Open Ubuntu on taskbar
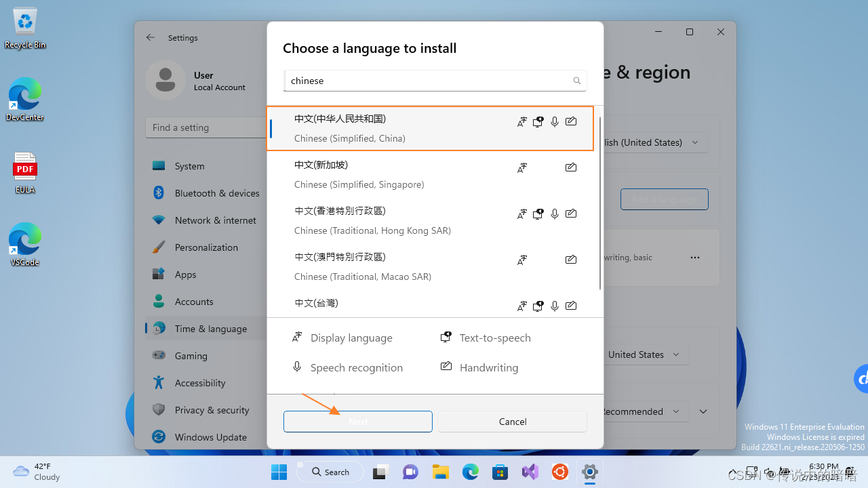 (560, 472)
